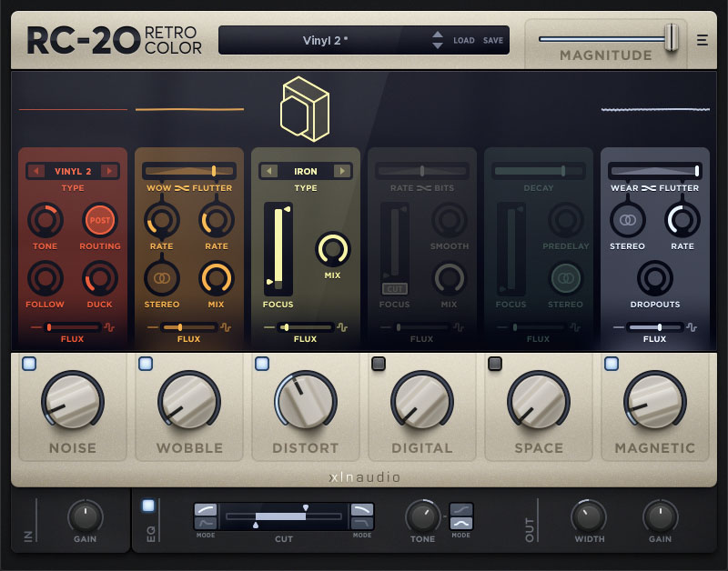This screenshot has width=728, height=571.
Task: Click the large NOISE amount knob
Action: (x=73, y=401)
